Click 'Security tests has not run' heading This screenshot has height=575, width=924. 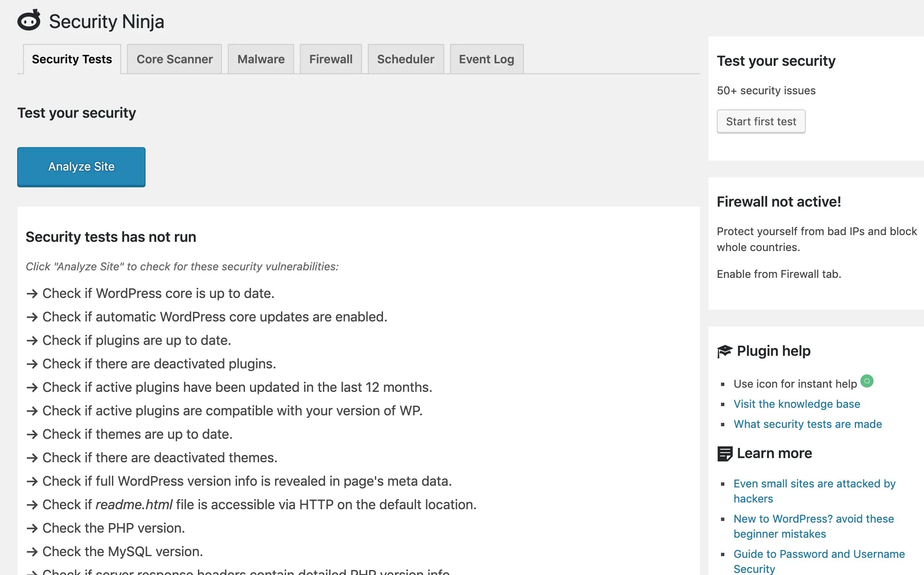click(111, 237)
